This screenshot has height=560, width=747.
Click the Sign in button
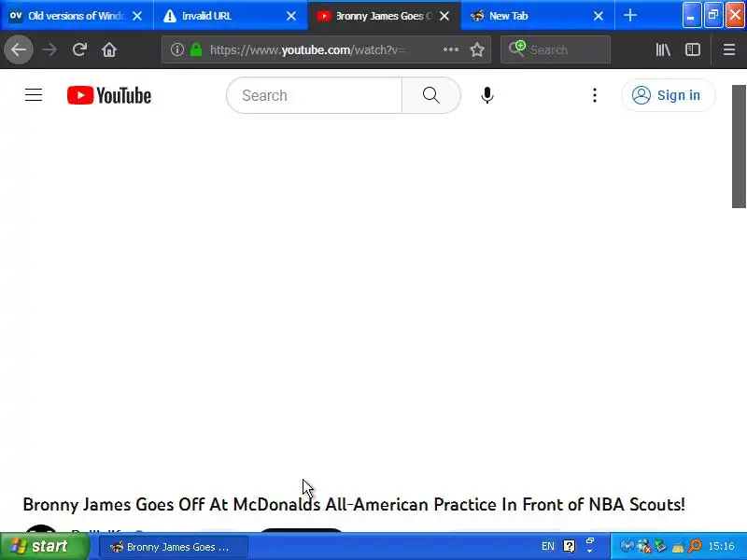click(x=668, y=95)
